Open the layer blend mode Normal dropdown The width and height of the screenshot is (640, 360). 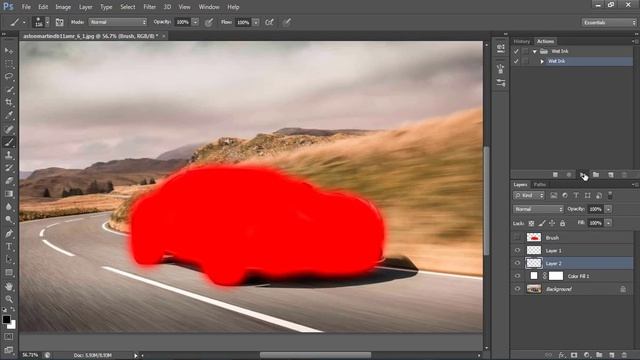pos(538,209)
